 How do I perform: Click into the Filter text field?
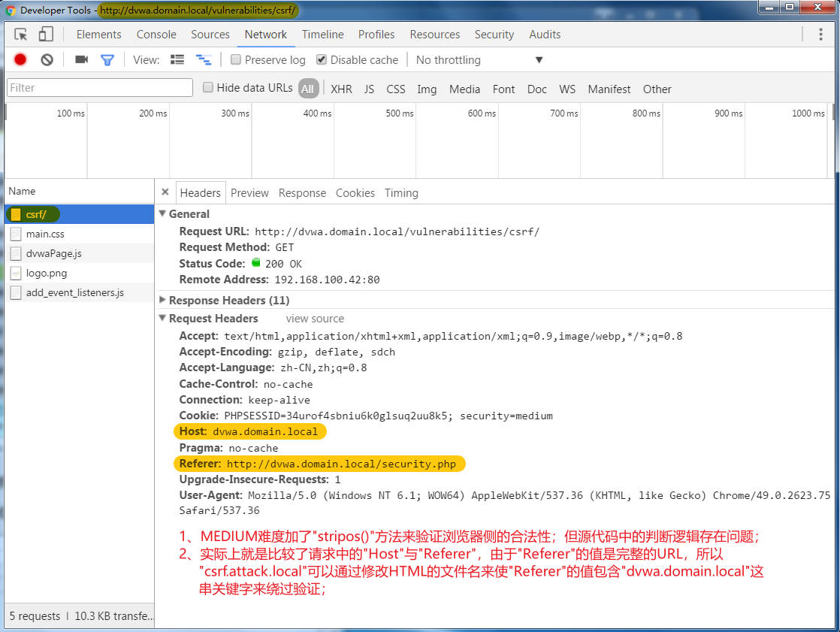pyautogui.click(x=100, y=88)
